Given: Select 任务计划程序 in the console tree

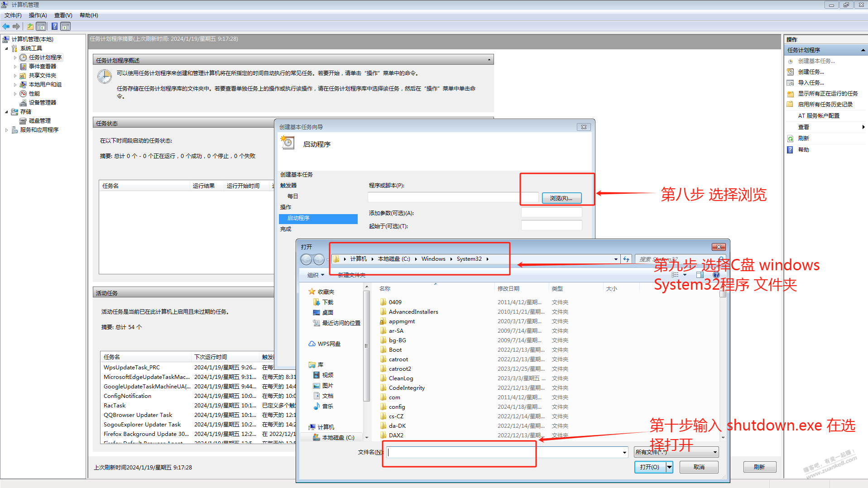Looking at the screenshot, I should pyautogui.click(x=45, y=57).
